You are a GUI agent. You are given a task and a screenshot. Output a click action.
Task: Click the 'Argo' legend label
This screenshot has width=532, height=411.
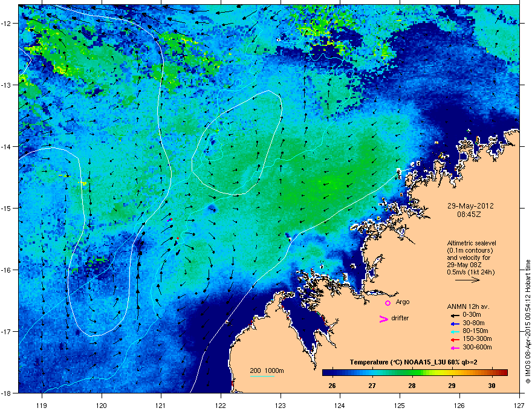click(403, 302)
